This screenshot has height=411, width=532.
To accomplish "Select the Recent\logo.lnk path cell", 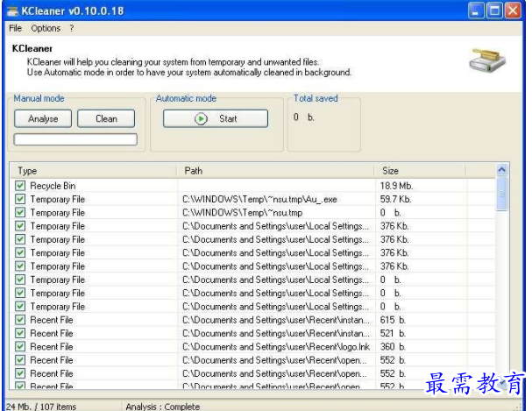I will 275,346.
